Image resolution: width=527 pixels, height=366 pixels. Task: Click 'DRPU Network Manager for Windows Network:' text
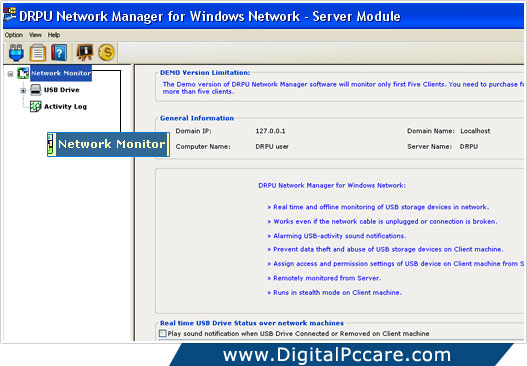[x=332, y=186]
